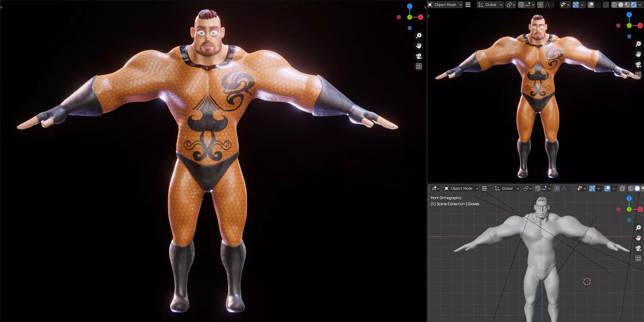
Task: Select wireframe shading in top-right viewport header
Action: point(614,5)
